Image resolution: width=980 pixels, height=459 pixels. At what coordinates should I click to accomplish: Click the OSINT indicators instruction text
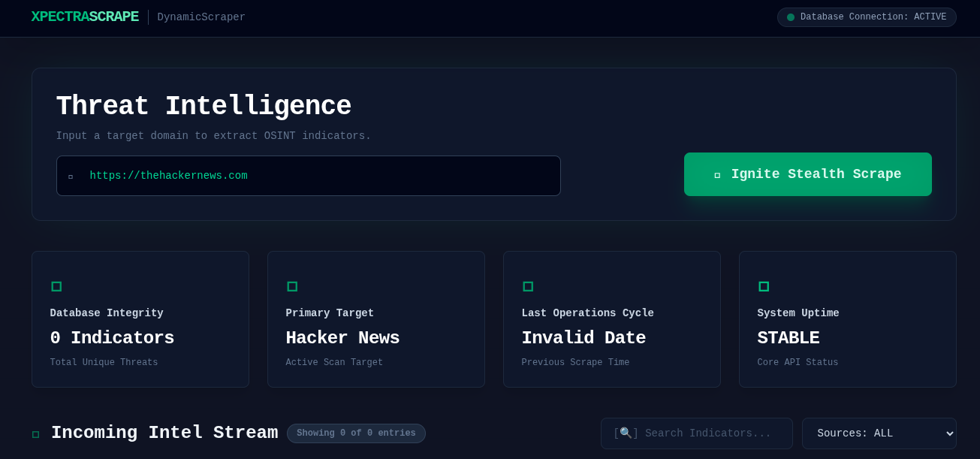pyautogui.click(x=213, y=136)
